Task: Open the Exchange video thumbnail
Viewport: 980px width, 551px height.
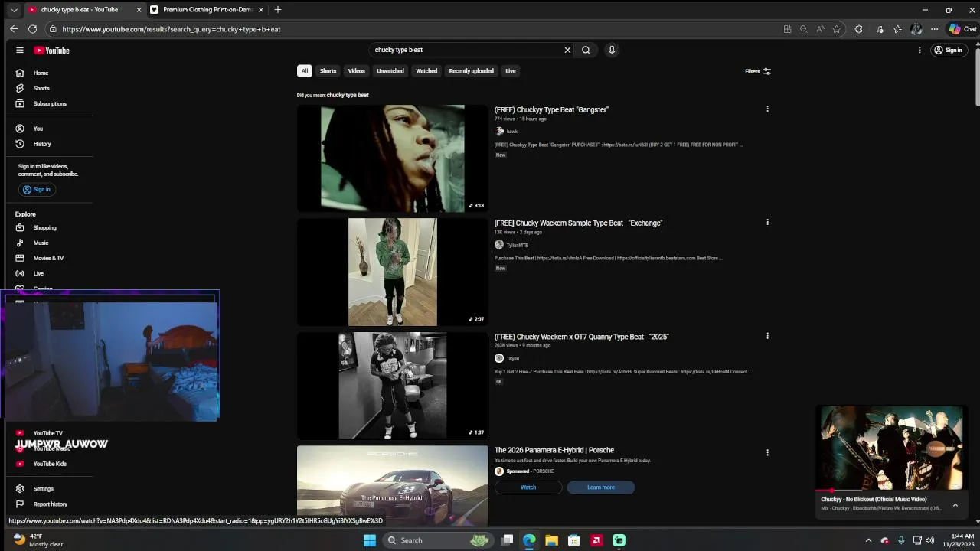Action: pos(392,272)
